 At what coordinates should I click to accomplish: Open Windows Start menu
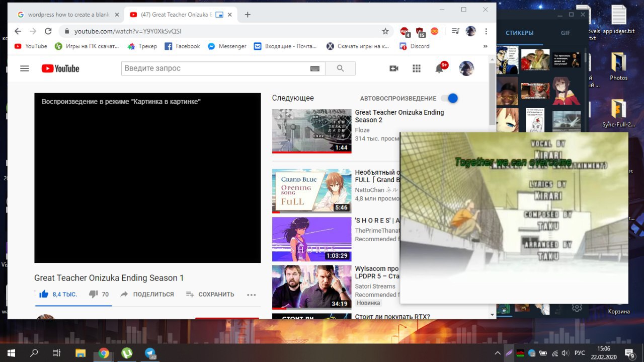pyautogui.click(x=10, y=352)
